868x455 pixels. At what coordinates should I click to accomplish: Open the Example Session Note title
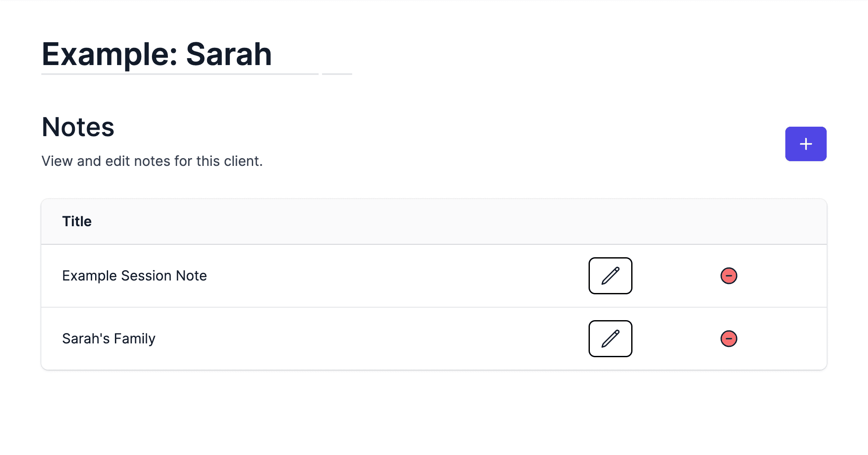click(134, 276)
